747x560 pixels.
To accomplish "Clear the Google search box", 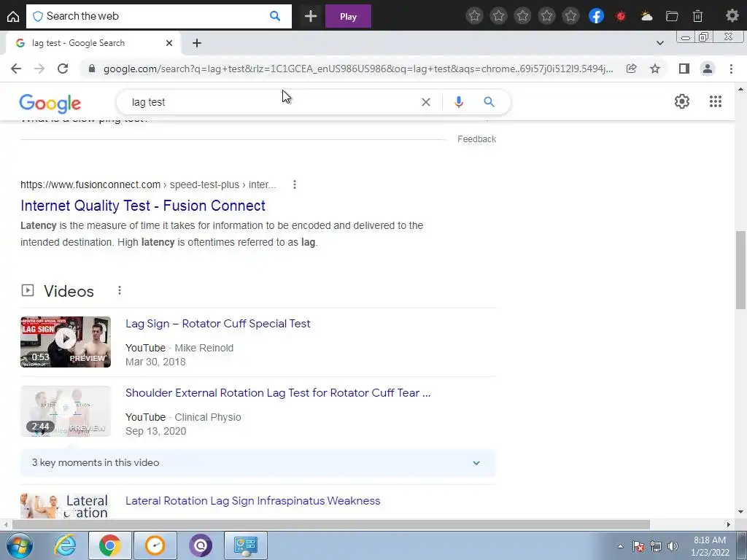I will click(x=426, y=102).
